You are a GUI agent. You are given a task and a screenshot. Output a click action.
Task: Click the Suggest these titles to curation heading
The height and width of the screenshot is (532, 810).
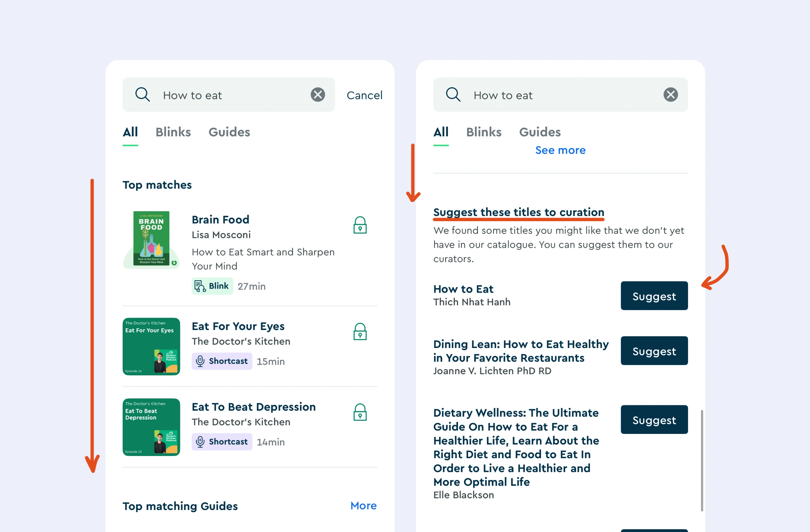pos(518,212)
